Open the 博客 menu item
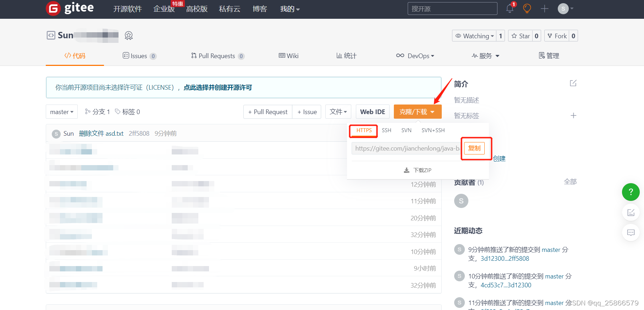 click(x=260, y=9)
